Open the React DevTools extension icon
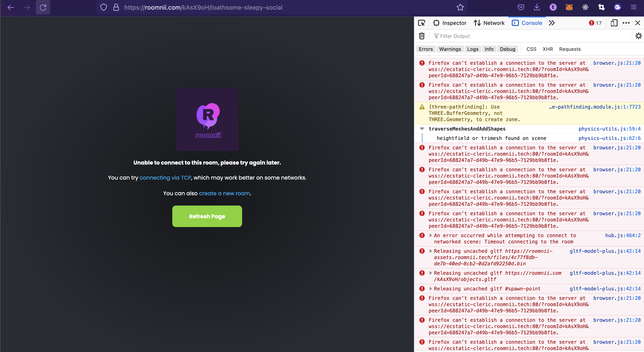This screenshot has height=352, width=644. click(x=585, y=8)
